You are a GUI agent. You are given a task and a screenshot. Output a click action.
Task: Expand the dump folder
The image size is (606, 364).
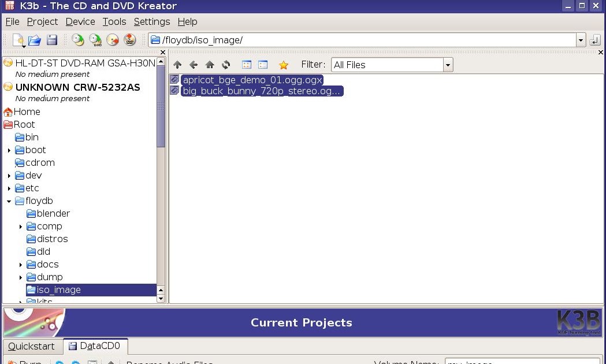[x=20, y=278]
